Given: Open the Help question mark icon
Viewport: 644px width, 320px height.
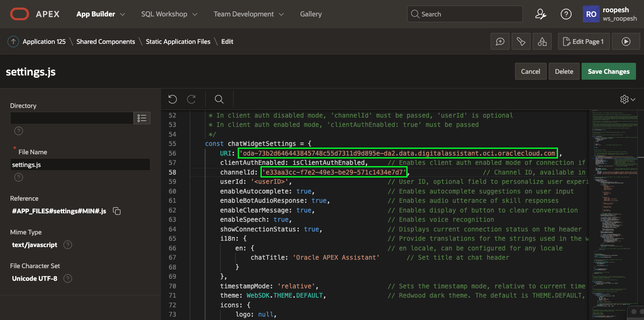Looking at the screenshot, I should tap(566, 14).
